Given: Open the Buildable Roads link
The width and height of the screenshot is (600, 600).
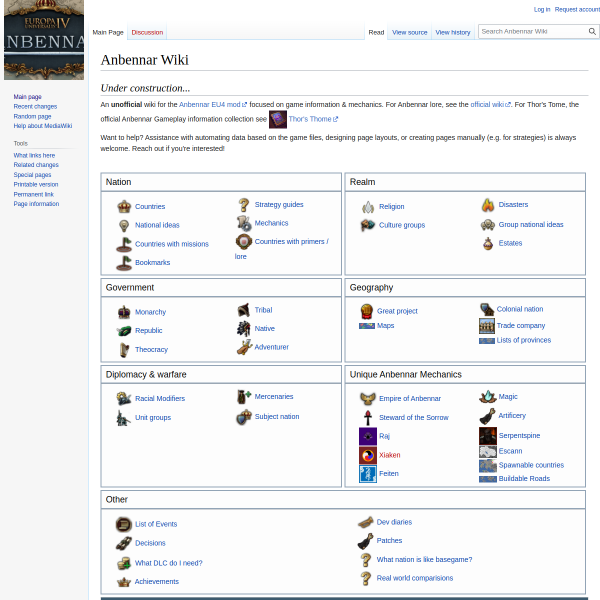Looking at the screenshot, I should 524,479.
